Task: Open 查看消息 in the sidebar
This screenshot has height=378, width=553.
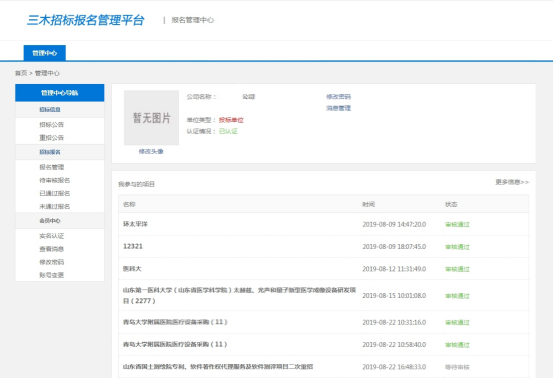Action: tap(51, 249)
